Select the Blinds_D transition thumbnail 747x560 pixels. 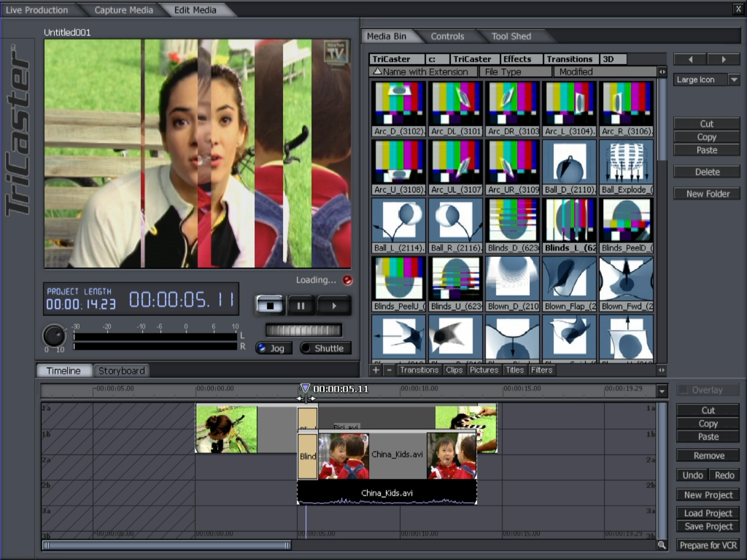[x=513, y=226]
